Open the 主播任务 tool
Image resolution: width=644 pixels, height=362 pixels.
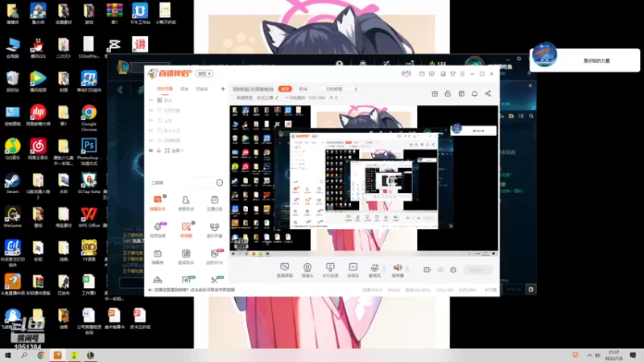(x=214, y=203)
